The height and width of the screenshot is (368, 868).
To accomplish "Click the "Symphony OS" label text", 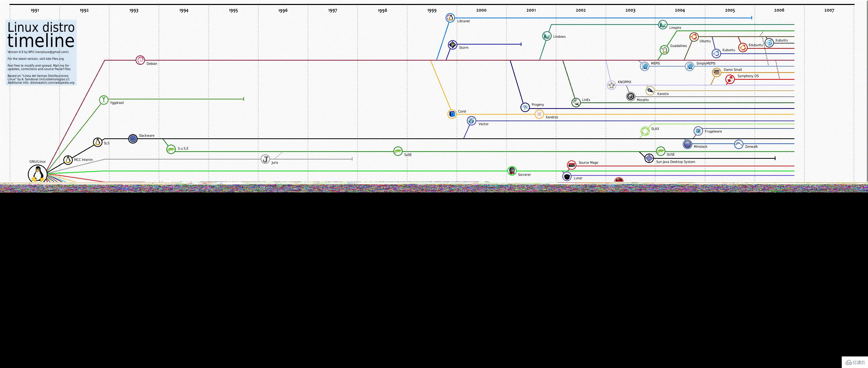I will pos(748,76).
